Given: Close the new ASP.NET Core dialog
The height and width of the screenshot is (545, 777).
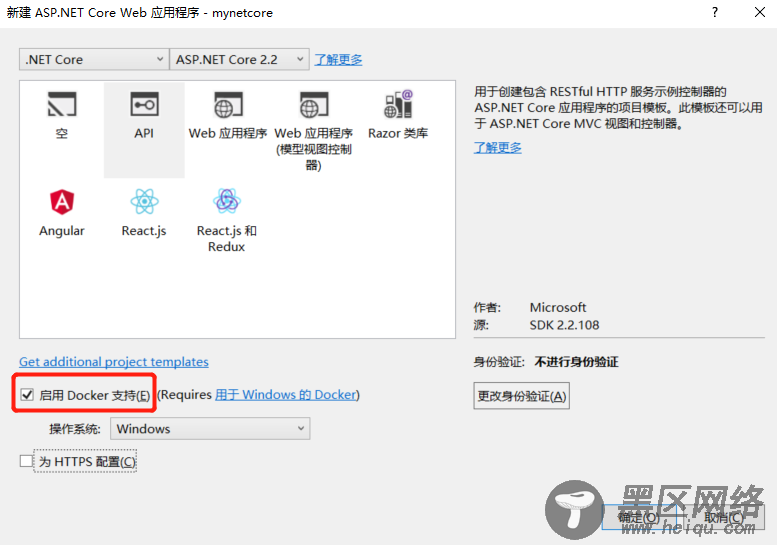Looking at the screenshot, I should pyautogui.click(x=760, y=12).
